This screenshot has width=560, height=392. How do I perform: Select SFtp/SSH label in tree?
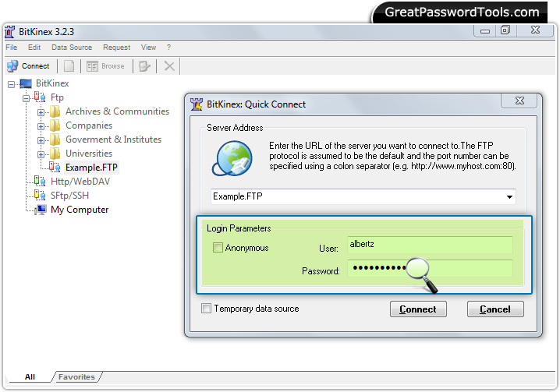tap(69, 196)
